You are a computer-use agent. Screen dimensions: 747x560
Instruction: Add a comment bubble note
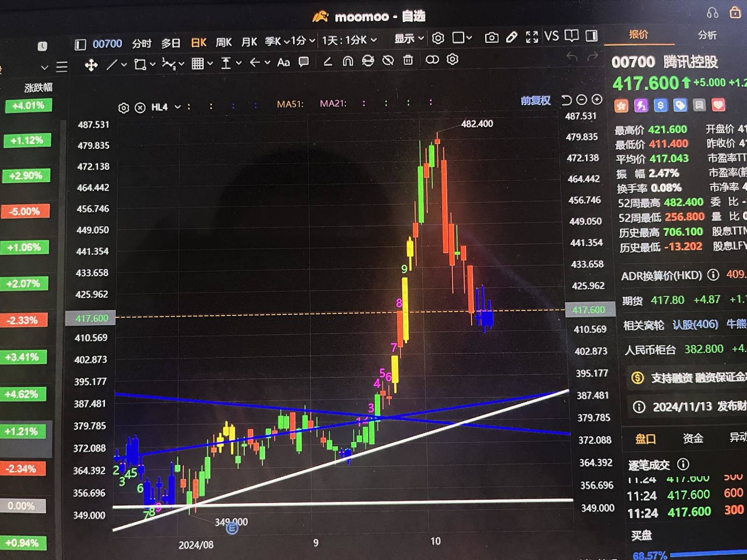[x=303, y=62]
